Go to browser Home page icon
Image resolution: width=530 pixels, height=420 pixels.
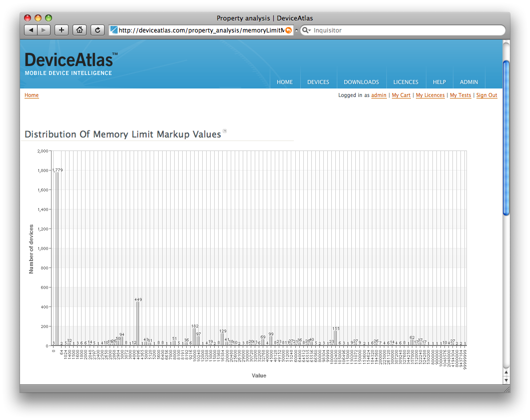(79, 30)
